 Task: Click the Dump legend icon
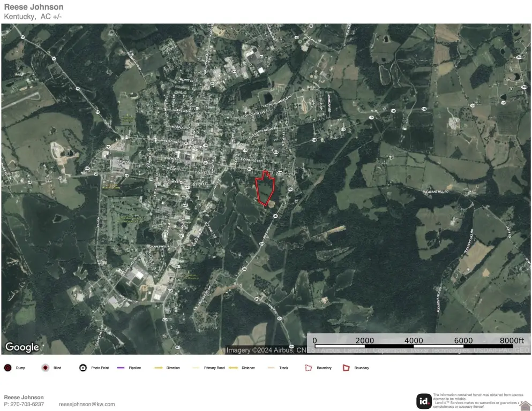[x=8, y=368]
